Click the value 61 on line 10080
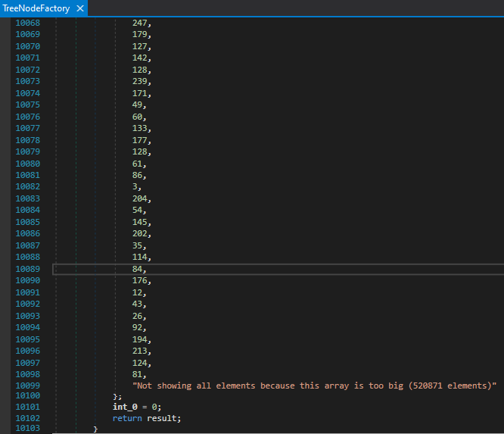This screenshot has height=434, width=504. [x=137, y=164]
